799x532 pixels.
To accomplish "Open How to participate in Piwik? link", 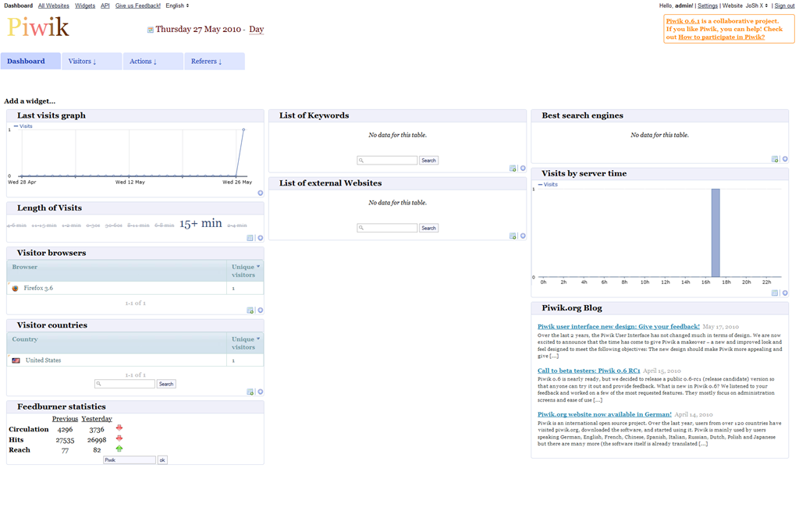I will tap(722, 37).
